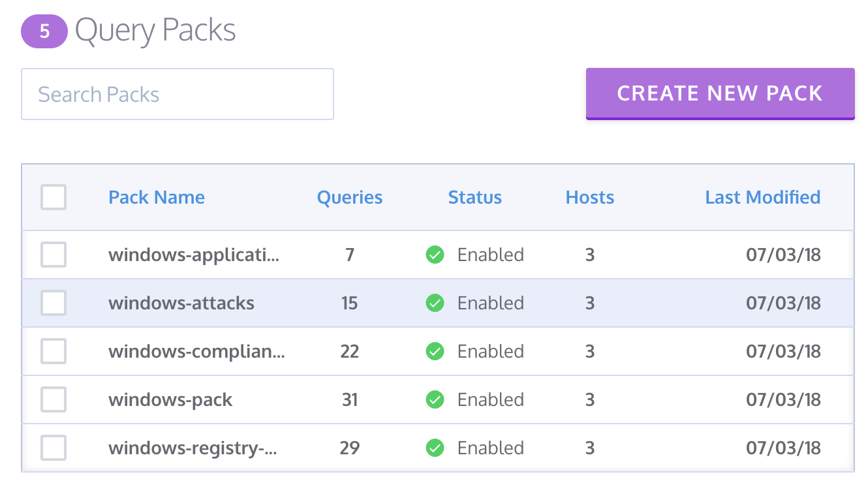Select the windows-complian... pack name
This screenshot has height=483, width=868.
196,351
